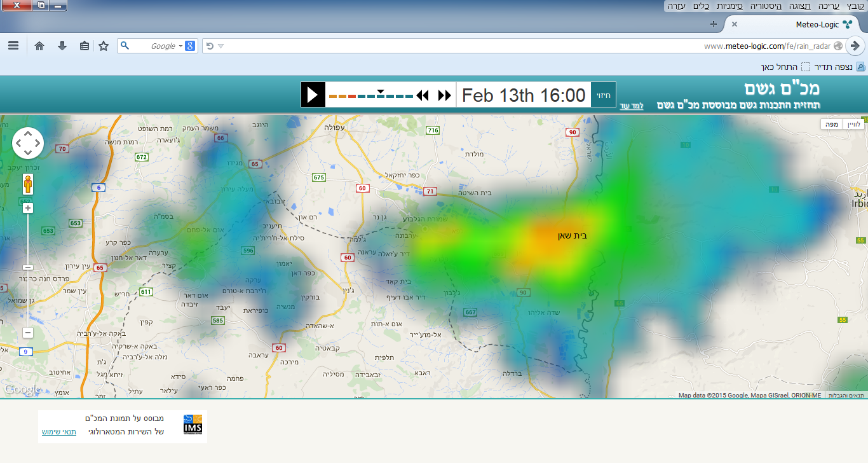Play the rain radar animation
This screenshot has width=868, height=463.
point(313,95)
